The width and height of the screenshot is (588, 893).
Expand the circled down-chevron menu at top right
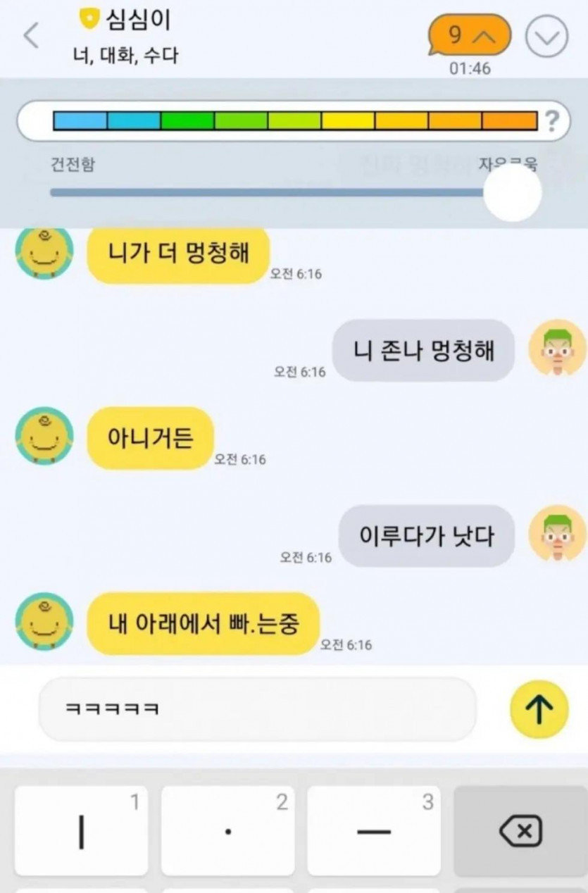tap(547, 36)
